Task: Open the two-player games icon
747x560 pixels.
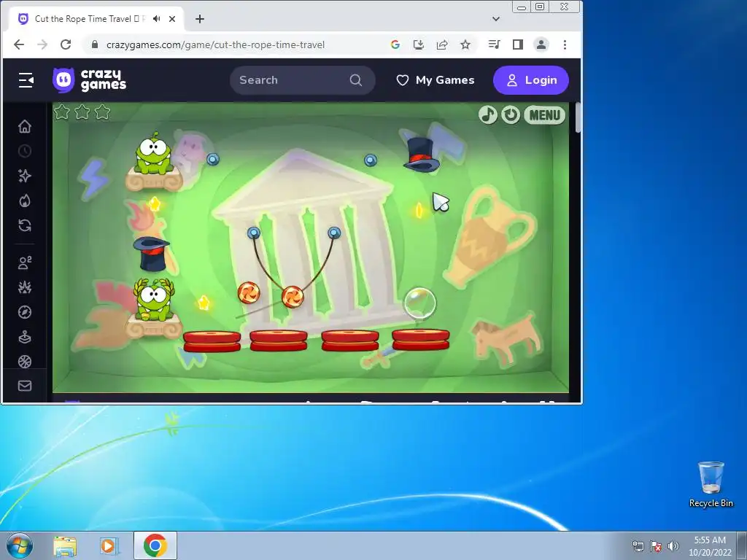Action: [x=25, y=262]
